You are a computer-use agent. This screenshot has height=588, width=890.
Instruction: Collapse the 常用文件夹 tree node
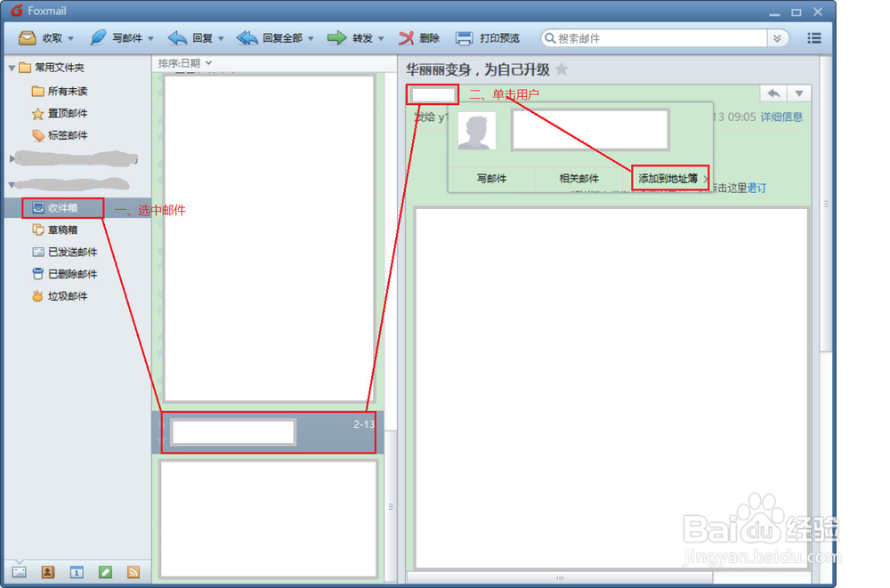[12, 68]
